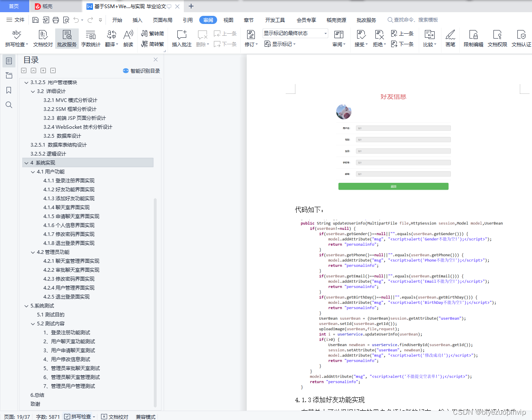Image resolution: width=532 pixels, height=420 pixels.
Task: Open the search sidebar panel
Action: [x=9, y=105]
